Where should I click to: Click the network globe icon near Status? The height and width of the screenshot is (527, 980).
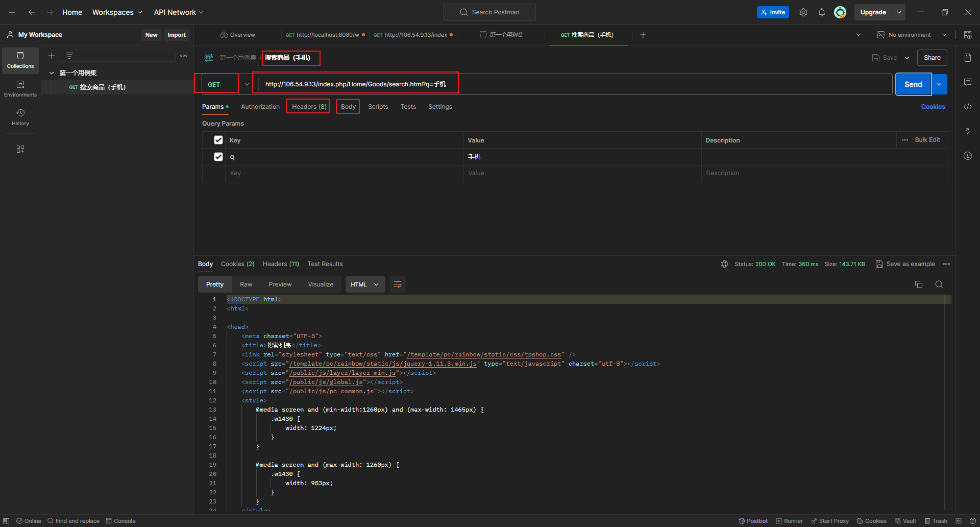(724, 264)
